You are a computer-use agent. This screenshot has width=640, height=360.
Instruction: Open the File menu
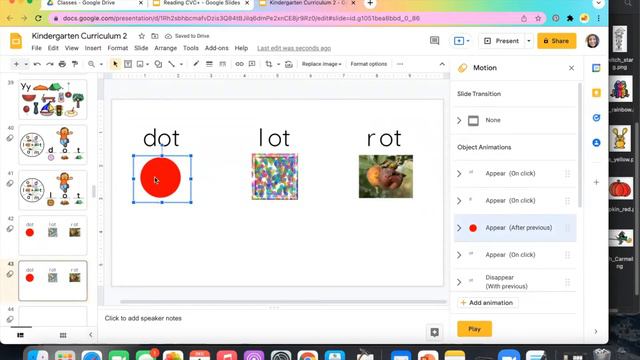(36, 48)
